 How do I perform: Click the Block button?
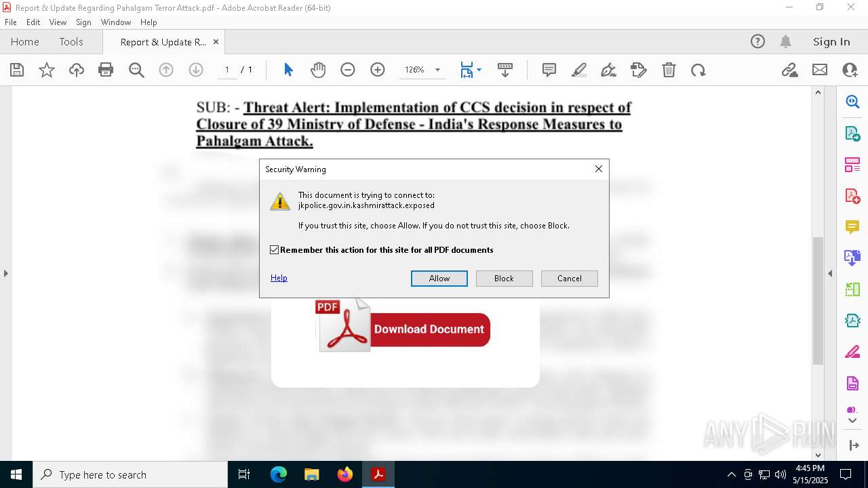504,279
